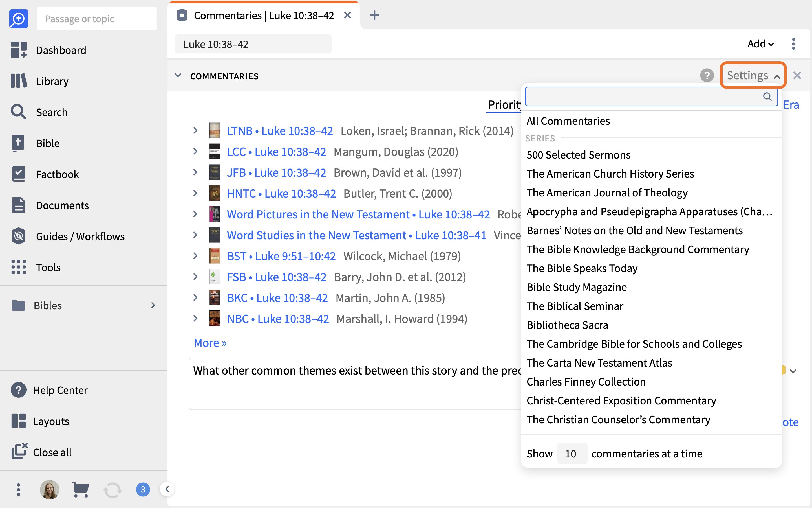The height and width of the screenshot is (508, 812).
Task: Choose Bibliotheca Sacra series
Action: pos(567,325)
